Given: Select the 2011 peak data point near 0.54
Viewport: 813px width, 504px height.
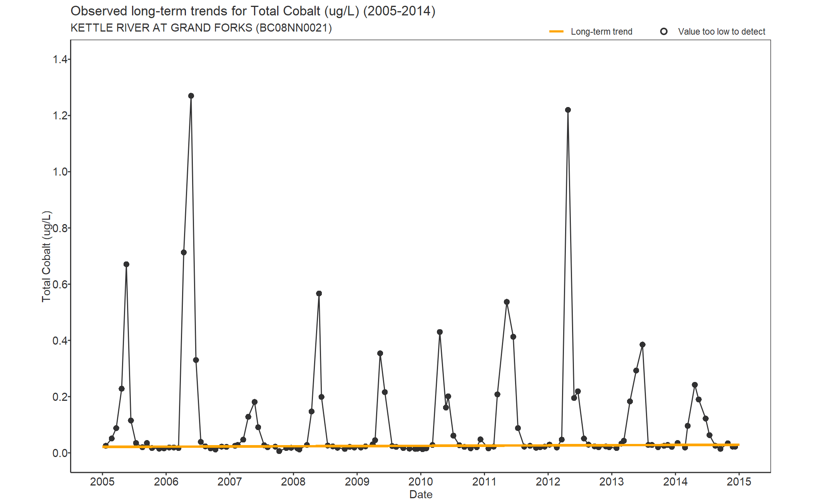Looking at the screenshot, I should (507, 302).
